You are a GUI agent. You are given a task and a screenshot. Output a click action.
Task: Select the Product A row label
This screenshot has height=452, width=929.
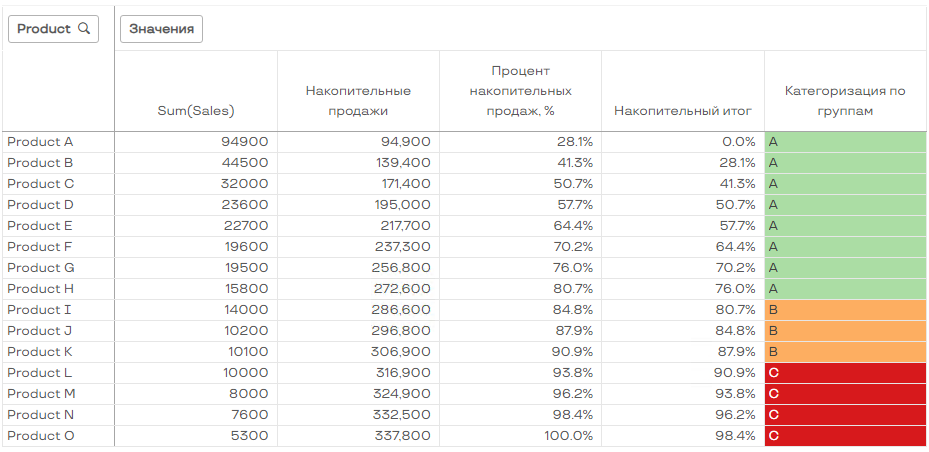tap(41, 142)
